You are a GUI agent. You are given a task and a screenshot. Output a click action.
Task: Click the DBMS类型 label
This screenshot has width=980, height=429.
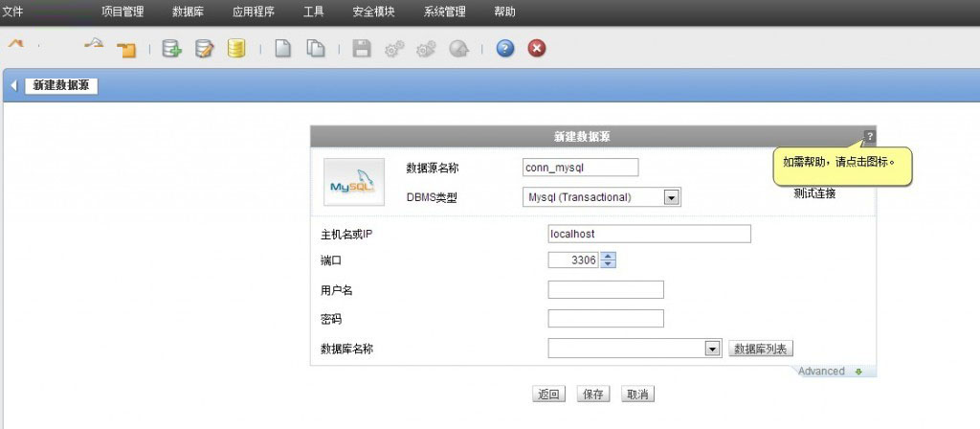pos(432,197)
